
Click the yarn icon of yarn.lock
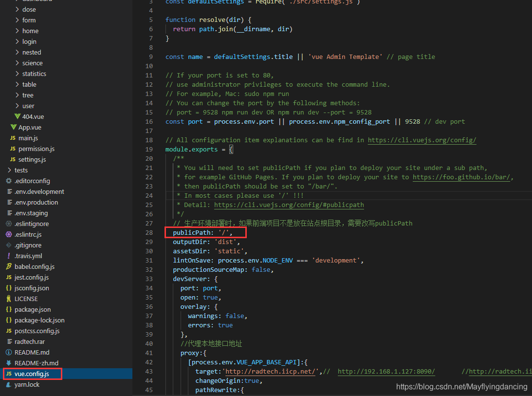9,384
